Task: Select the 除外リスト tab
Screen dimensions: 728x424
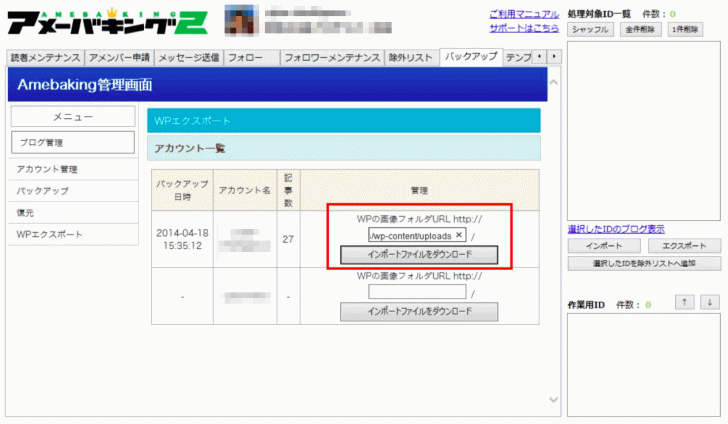Action: click(x=410, y=57)
